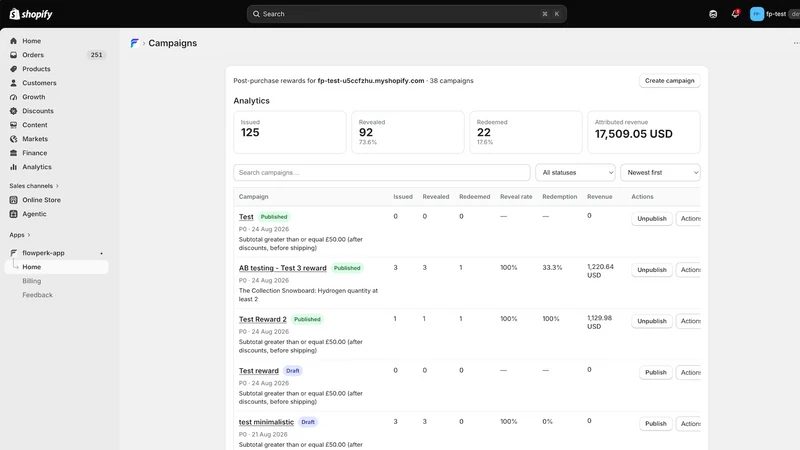Open Actions menu for AB testing campaign

[689, 269]
